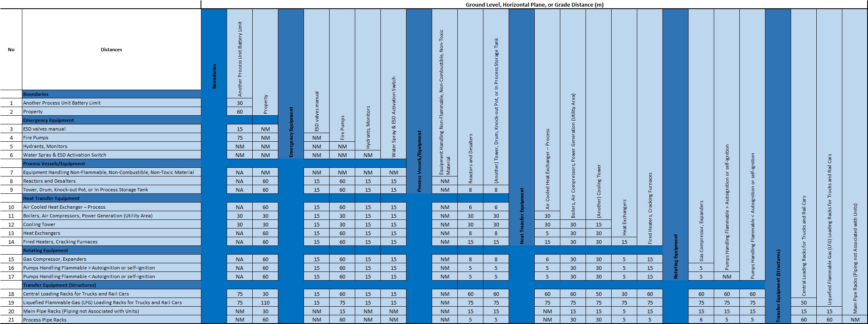Viewport: 868px width, 324px height.
Task: Click the 'Property' row label cell
Action: (x=112, y=112)
